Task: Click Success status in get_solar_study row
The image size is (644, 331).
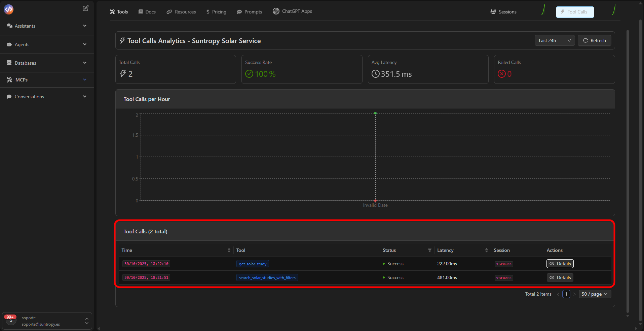Action: point(393,264)
